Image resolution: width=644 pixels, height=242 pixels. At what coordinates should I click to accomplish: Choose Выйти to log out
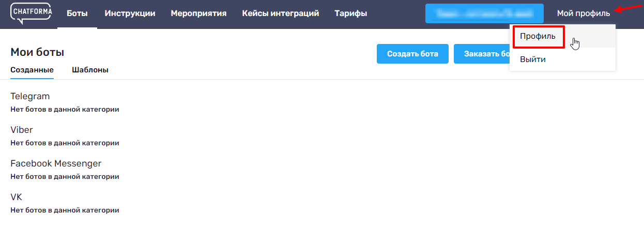pos(532,59)
